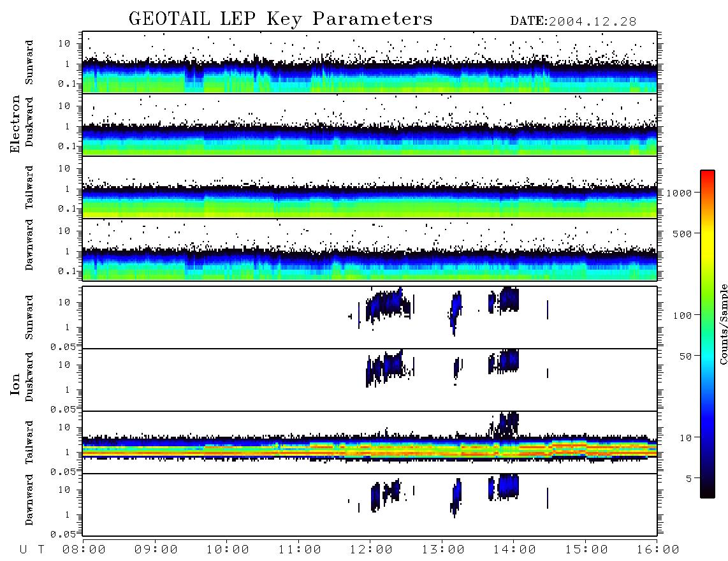Click inside the Electron Dawnward spectrogram panel
728x561 pixels.
(x=370, y=250)
